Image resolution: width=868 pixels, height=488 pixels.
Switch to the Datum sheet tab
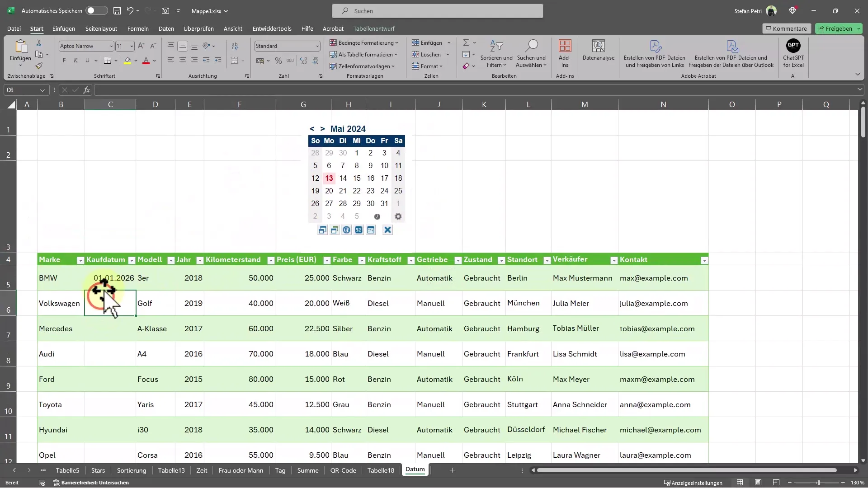(415, 470)
